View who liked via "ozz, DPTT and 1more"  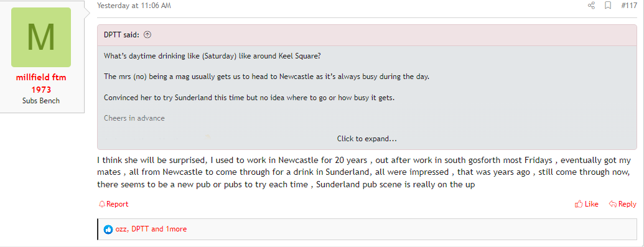pos(151,230)
